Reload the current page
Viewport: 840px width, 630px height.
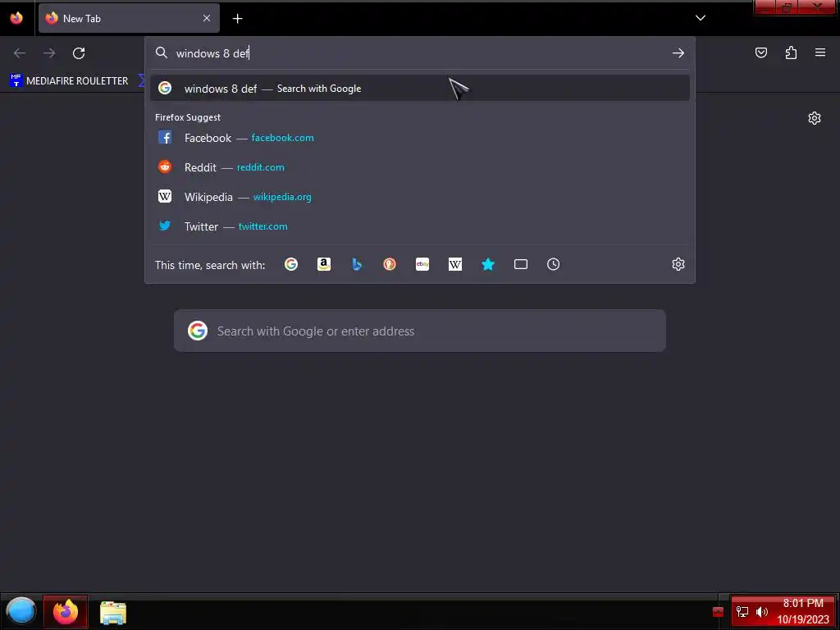pos(79,53)
